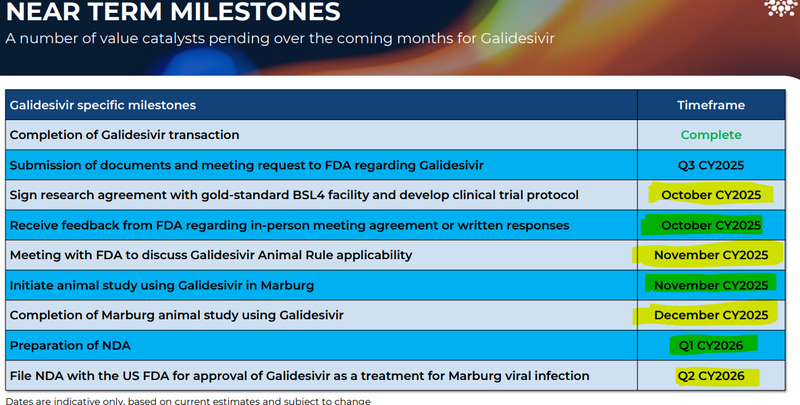800x405 pixels.
Task: Click the green-highlighted November CY2025 cell
Action: tap(711, 285)
